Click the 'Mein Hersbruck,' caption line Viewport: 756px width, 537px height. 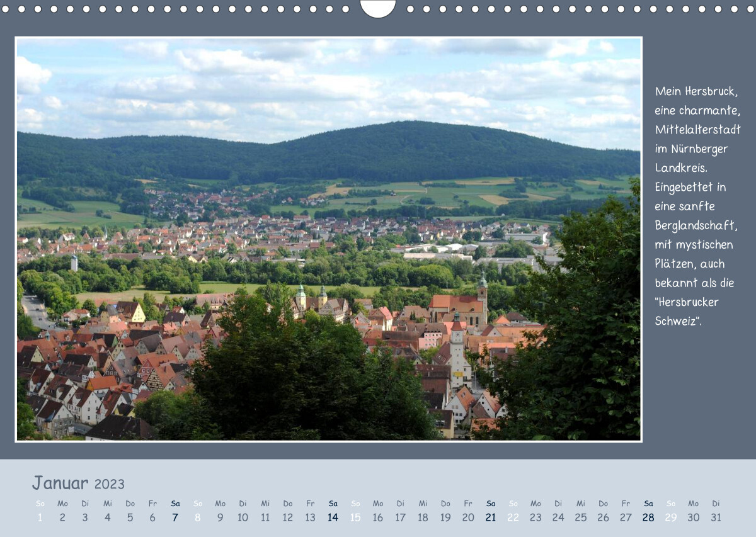696,91
